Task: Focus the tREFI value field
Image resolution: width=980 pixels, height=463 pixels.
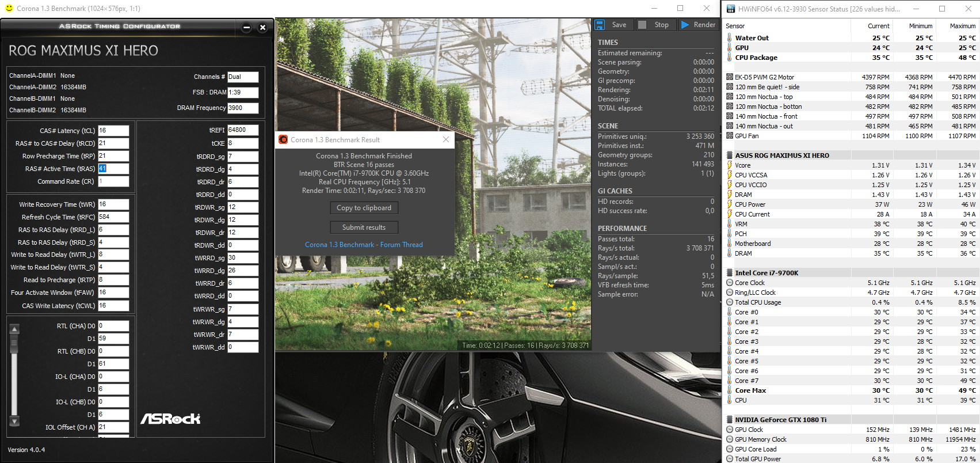Action: (243, 130)
